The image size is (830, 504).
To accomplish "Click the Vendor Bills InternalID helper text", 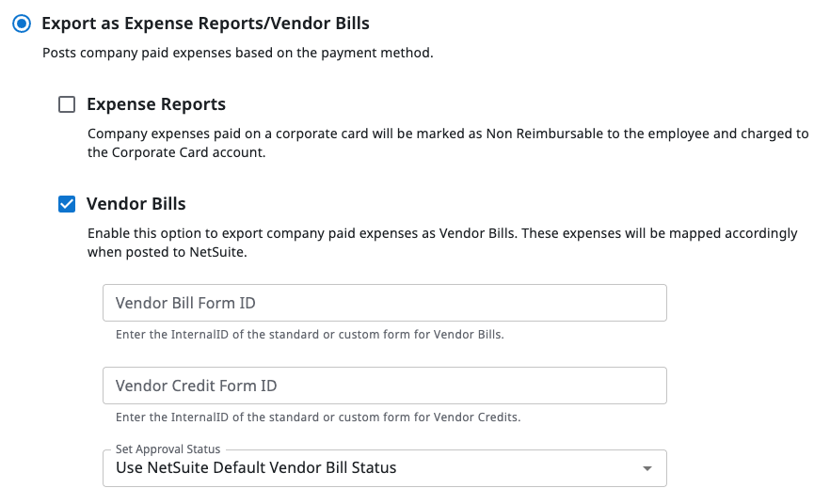I will tap(310, 334).
